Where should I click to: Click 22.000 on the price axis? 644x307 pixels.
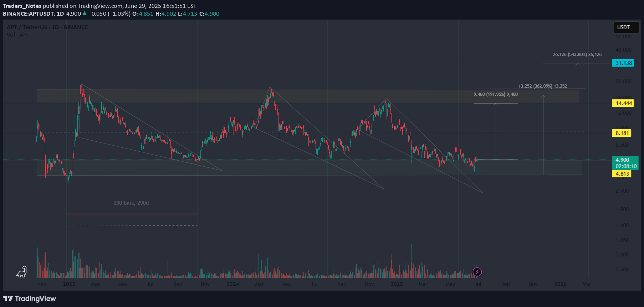point(623,81)
